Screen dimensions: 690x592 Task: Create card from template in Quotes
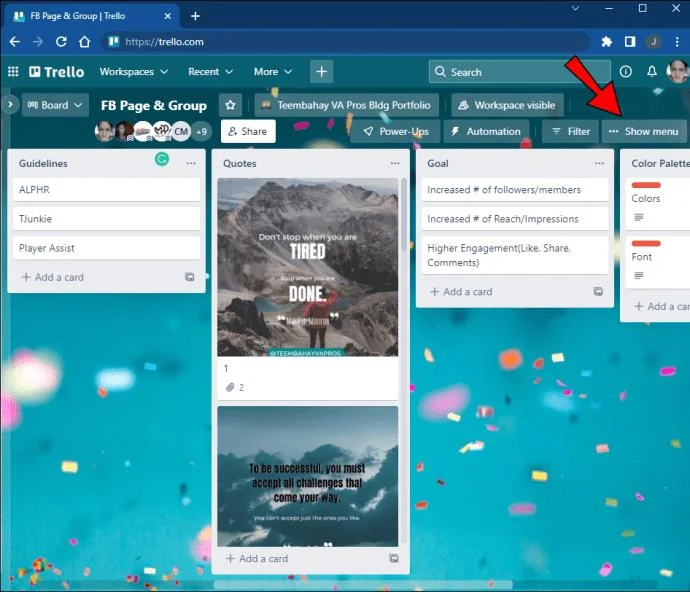[x=394, y=558]
